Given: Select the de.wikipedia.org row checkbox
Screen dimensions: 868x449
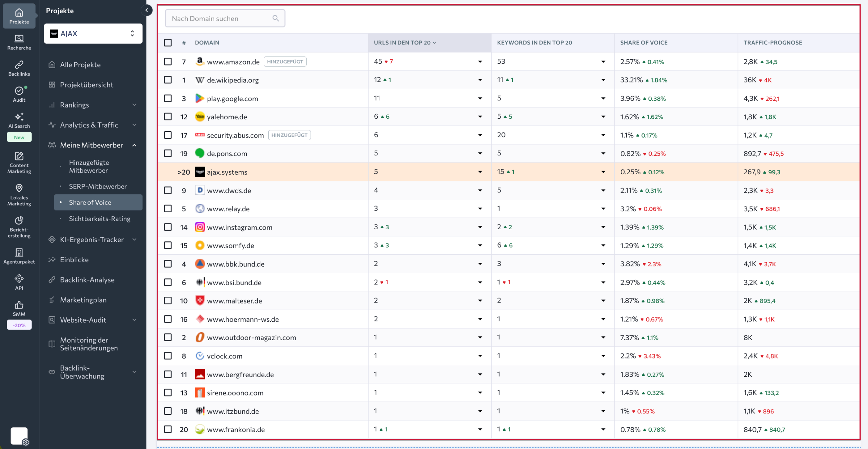Looking at the screenshot, I should [168, 80].
